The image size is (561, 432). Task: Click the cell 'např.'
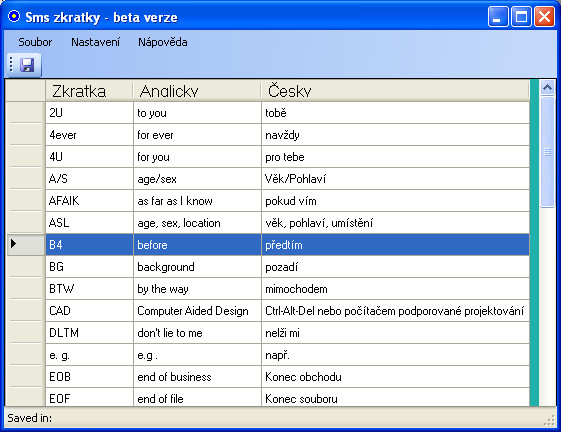395,355
